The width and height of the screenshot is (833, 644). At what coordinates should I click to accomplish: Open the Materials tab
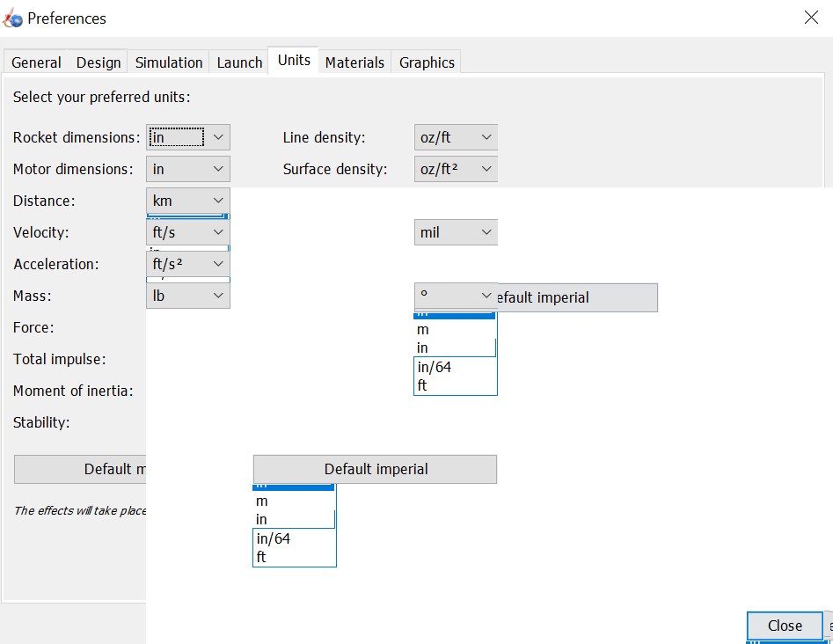point(354,62)
